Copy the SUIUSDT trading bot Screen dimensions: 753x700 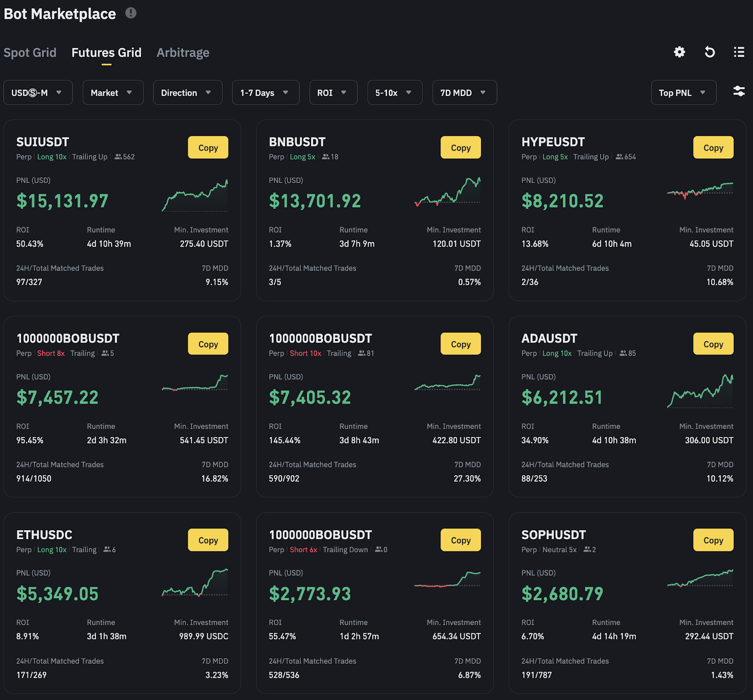pos(208,147)
